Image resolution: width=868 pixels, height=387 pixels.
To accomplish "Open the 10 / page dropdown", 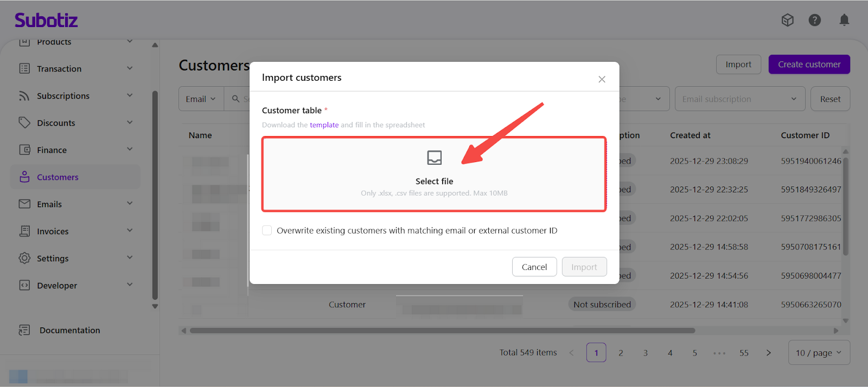I will [x=819, y=353].
